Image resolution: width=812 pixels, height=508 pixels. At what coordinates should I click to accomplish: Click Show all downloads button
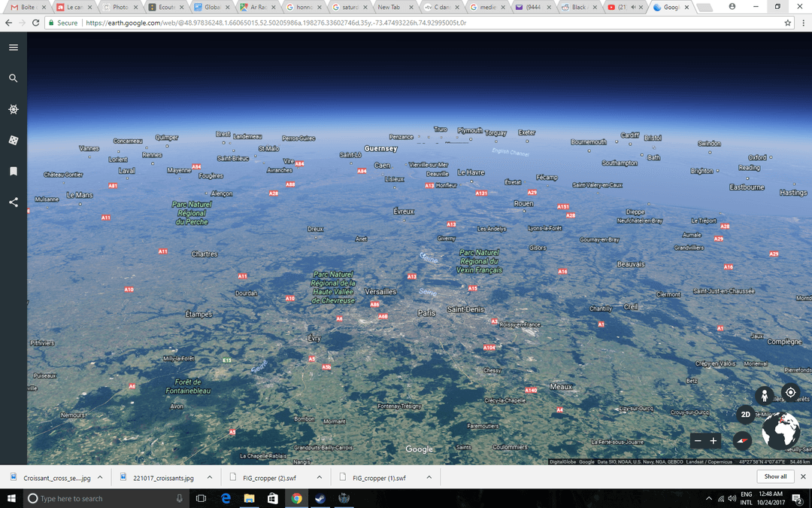point(775,476)
